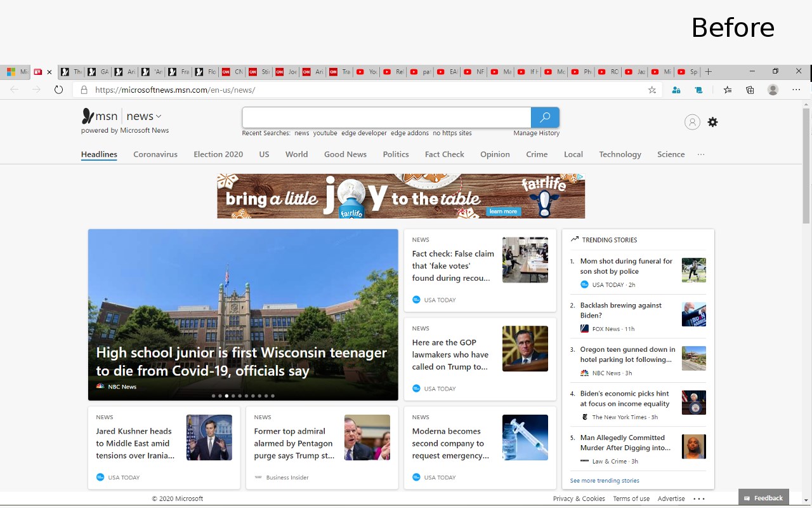Select recent search 'edge developer'
Image resolution: width=812 pixels, height=508 pixels.
pyautogui.click(x=364, y=133)
